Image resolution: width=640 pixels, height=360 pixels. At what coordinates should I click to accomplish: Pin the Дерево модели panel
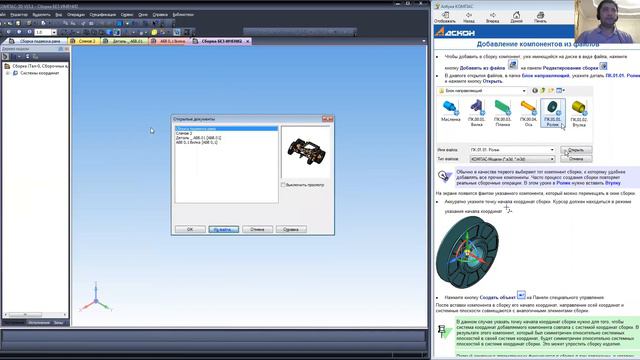(x=61, y=49)
